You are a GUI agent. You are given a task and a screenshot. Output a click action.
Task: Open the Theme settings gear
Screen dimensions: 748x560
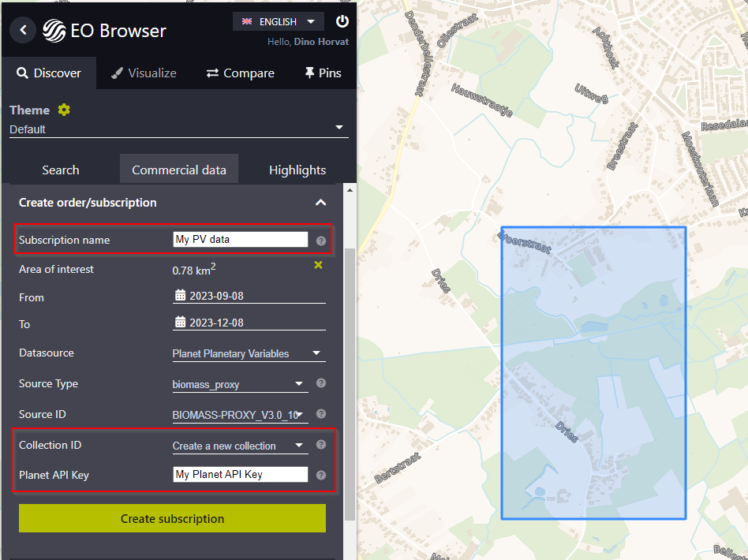click(64, 110)
